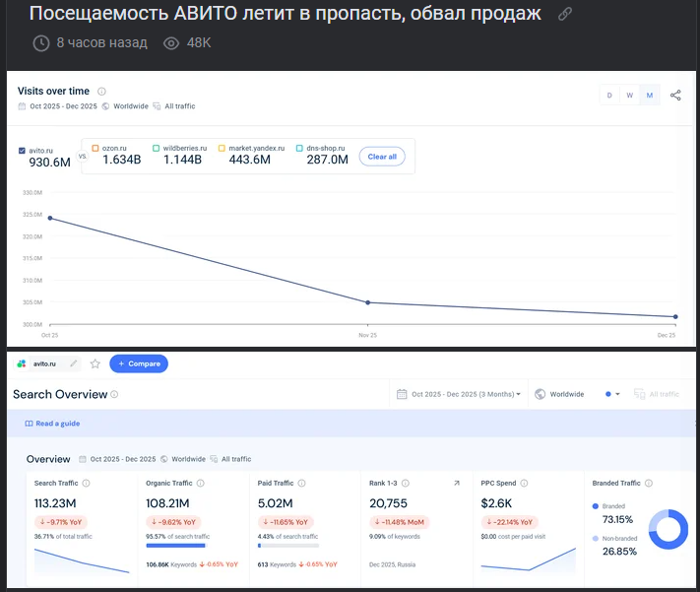This screenshot has height=592, width=700.
Task: Open the Worldwide country dropdown
Action: (x=560, y=394)
